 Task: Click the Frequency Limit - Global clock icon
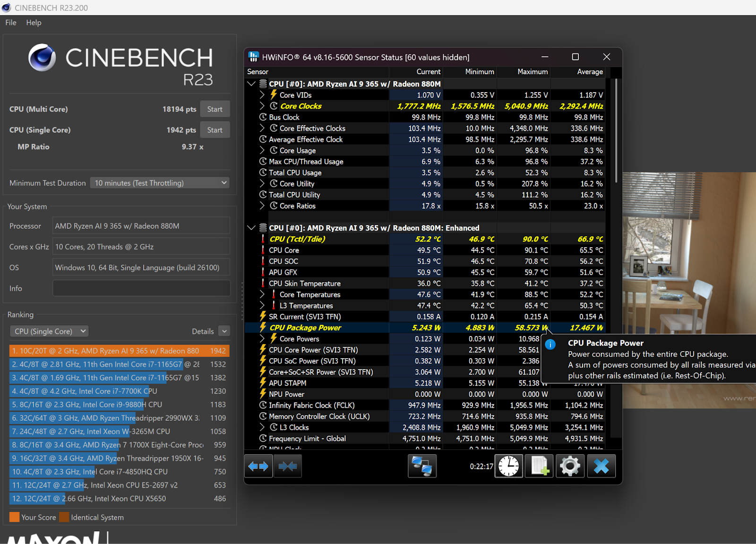[x=263, y=438]
